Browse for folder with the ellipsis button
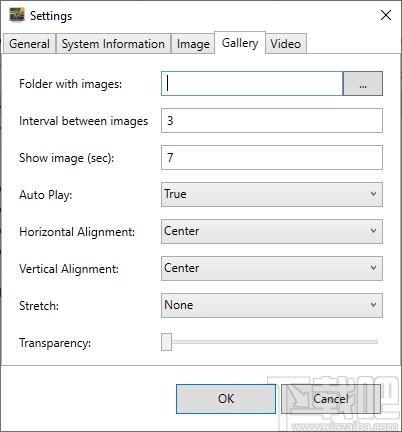 coord(363,84)
